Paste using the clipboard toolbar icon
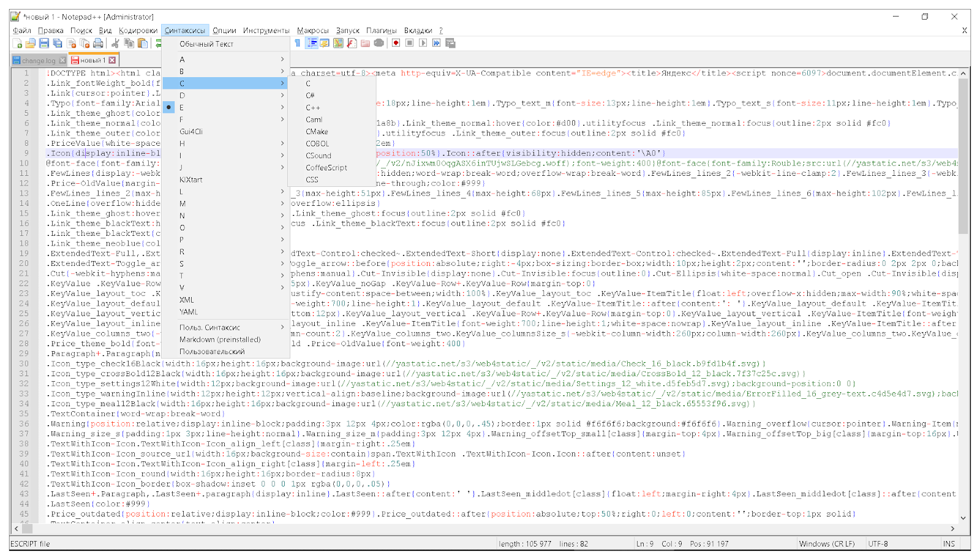 pyautogui.click(x=143, y=44)
